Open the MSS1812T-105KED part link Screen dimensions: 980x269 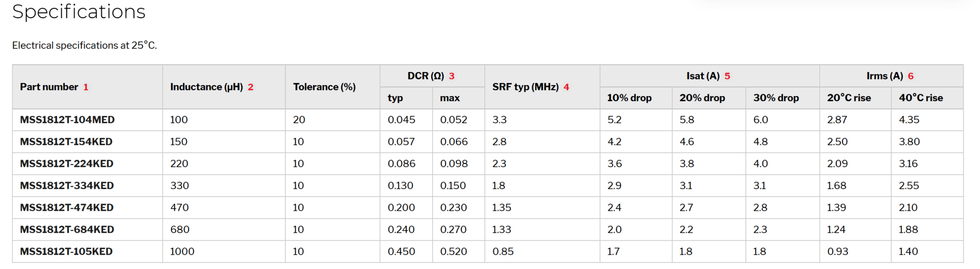(66, 251)
